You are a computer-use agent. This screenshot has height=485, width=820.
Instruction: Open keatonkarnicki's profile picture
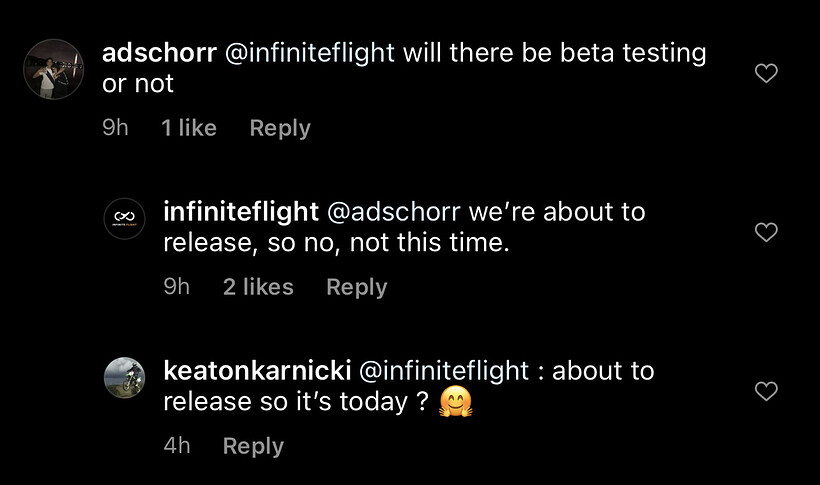[x=125, y=378]
